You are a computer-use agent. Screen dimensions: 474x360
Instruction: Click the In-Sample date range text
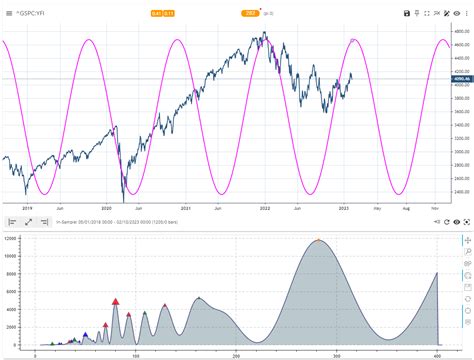click(x=117, y=222)
